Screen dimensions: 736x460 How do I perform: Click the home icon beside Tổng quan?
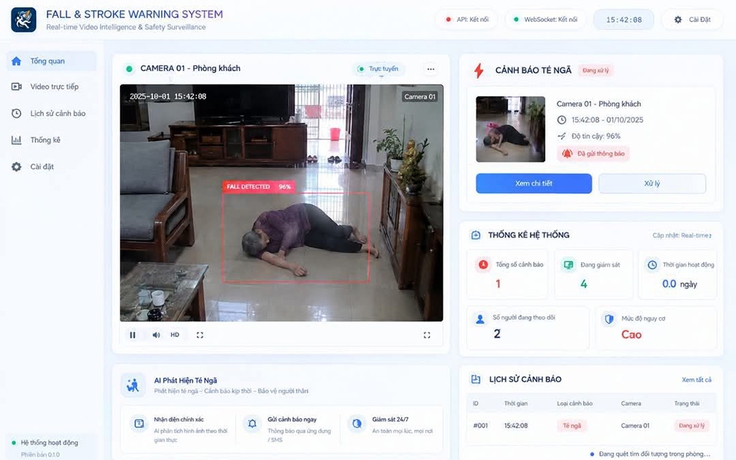click(16, 61)
